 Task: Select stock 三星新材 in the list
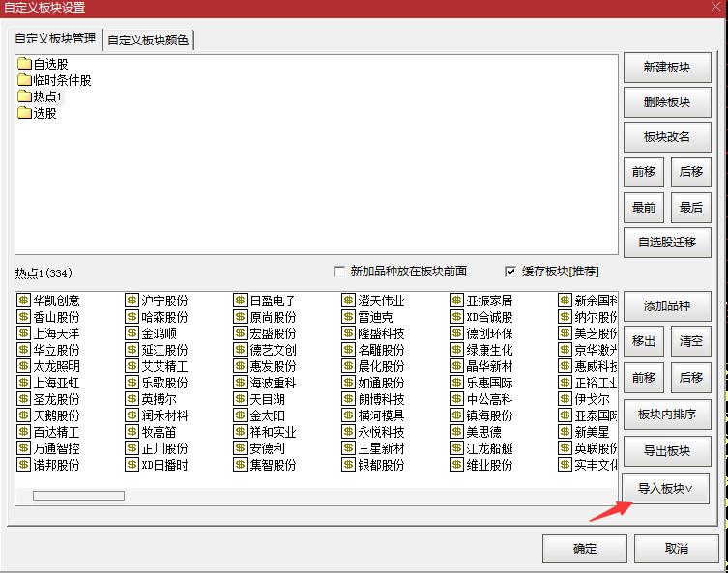click(381, 448)
